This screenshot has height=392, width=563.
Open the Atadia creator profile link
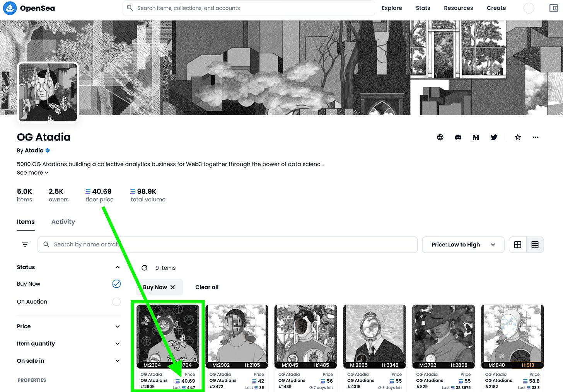pyautogui.click(x=34, y=150)
